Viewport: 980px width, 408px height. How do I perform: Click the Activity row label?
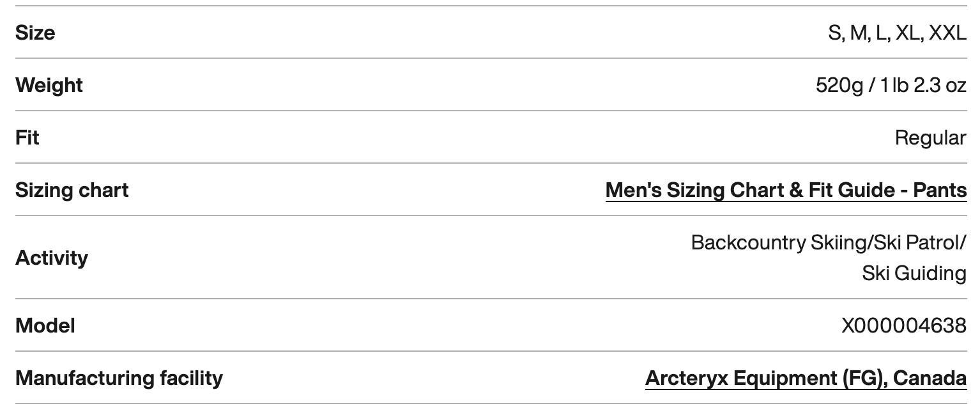(51, 258)
